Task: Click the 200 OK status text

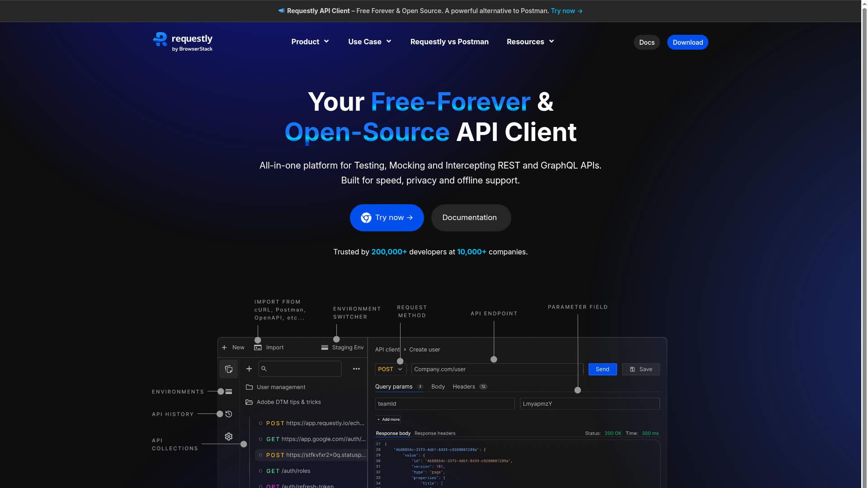Action: 613,433
